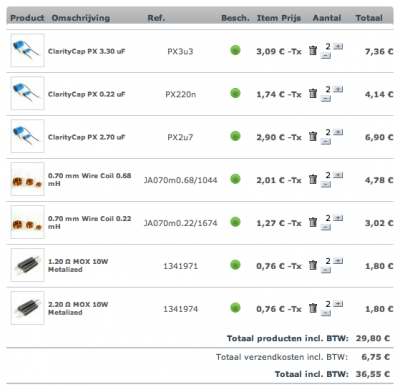The width and height of the screenshot is (400, 387).
Task: Select reference number 1341974
Action: tap(180, 309)
